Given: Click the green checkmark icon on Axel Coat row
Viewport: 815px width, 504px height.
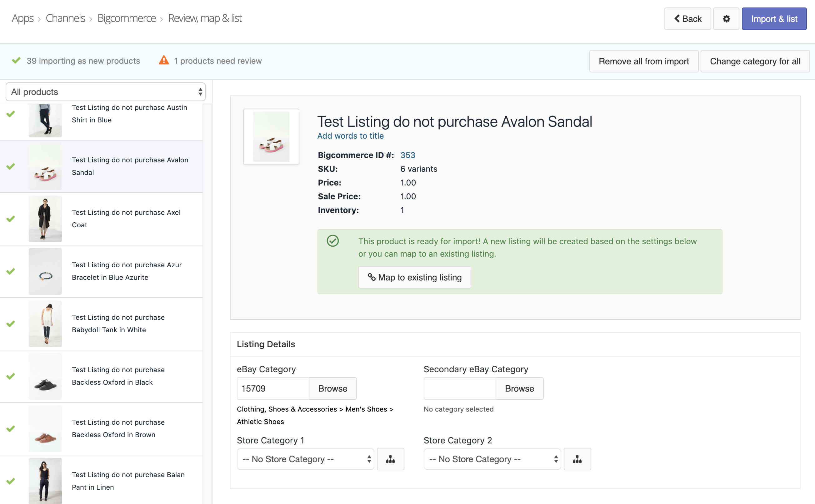Looking at the screenshot, I should click(11, 218).
